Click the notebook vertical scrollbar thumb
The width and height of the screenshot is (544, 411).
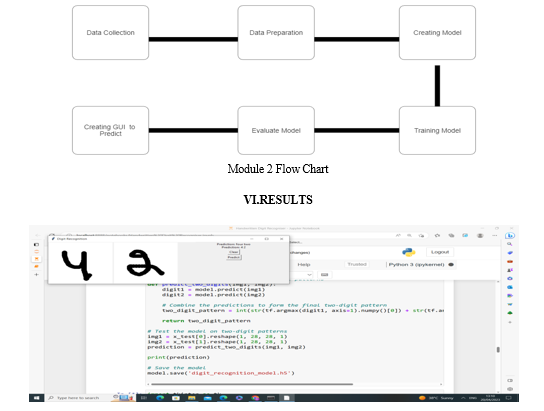point(498,350)
